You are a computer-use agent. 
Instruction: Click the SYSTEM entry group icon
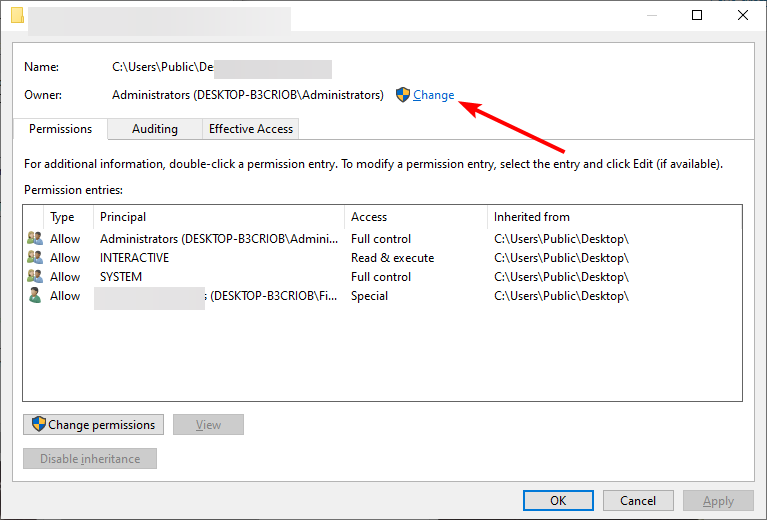(x=36, y=277)
